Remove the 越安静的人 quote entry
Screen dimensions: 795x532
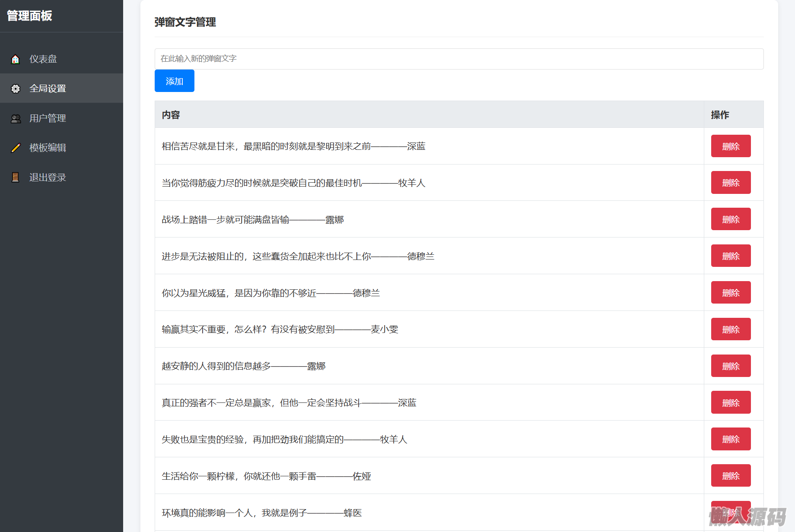[731, 366]
